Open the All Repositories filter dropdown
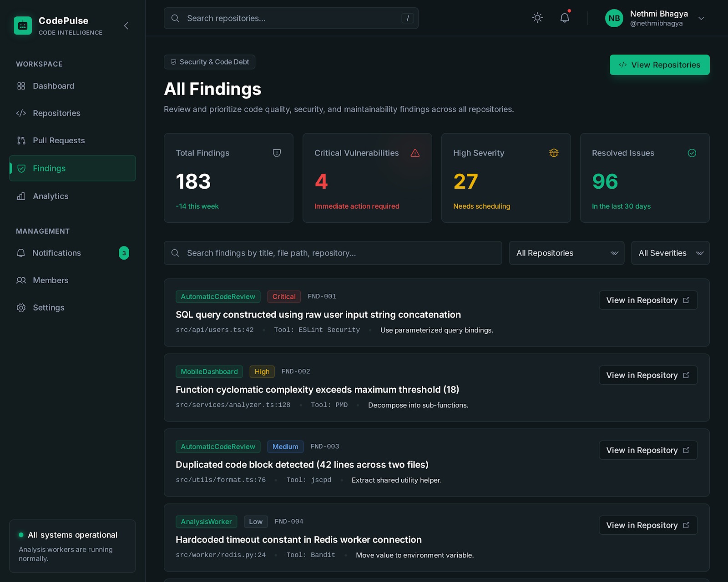 (x=566, y=253)
